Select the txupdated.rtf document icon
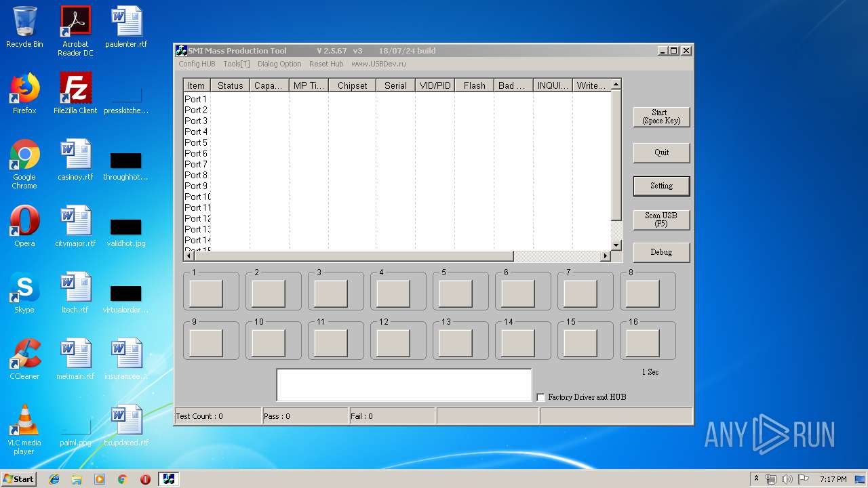The image size is (868, 488). (126, 426)
